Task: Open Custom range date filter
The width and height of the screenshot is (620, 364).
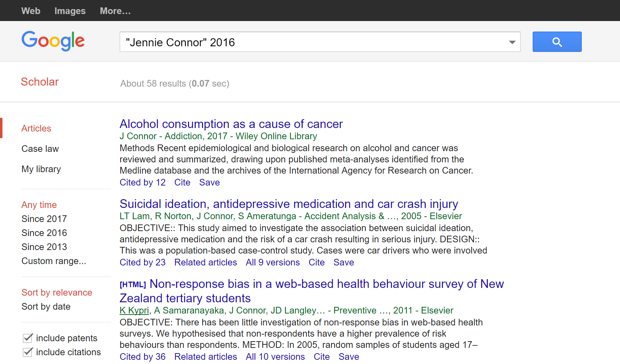Action: [x=53, y=261]
